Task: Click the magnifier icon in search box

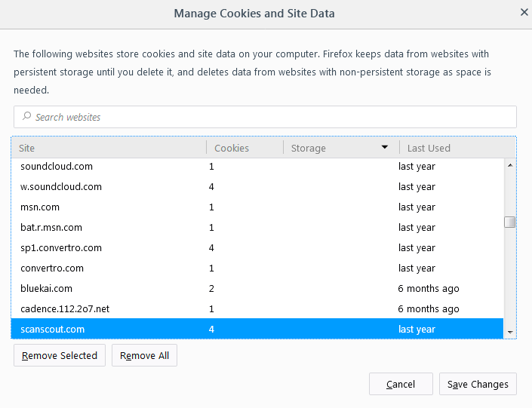Action: click(27, 117)
